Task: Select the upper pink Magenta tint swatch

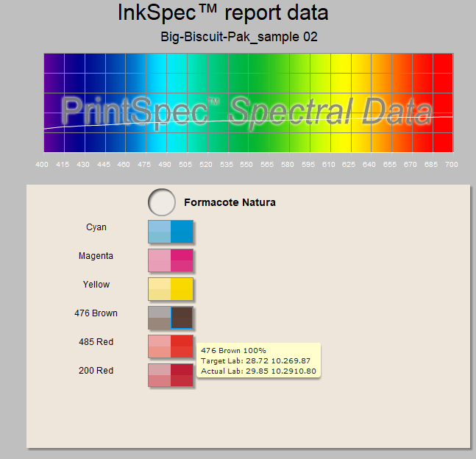Action: pos(160,255)
